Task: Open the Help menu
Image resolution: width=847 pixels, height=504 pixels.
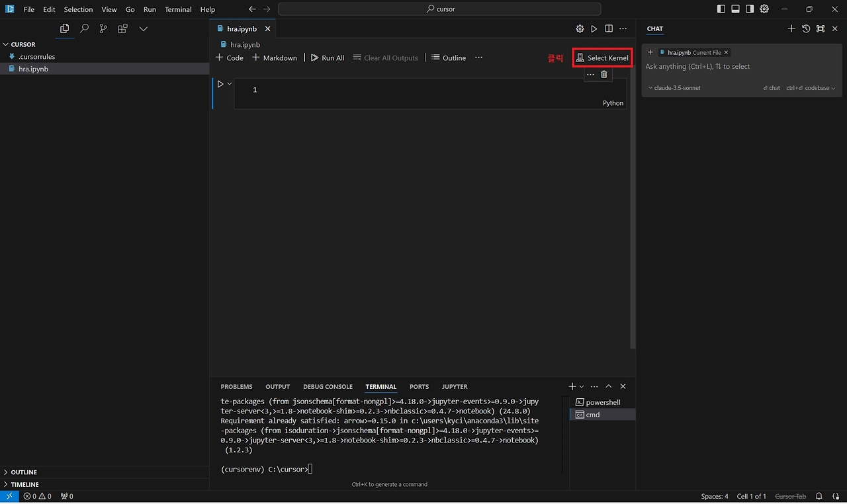Action: pos(208,9)
